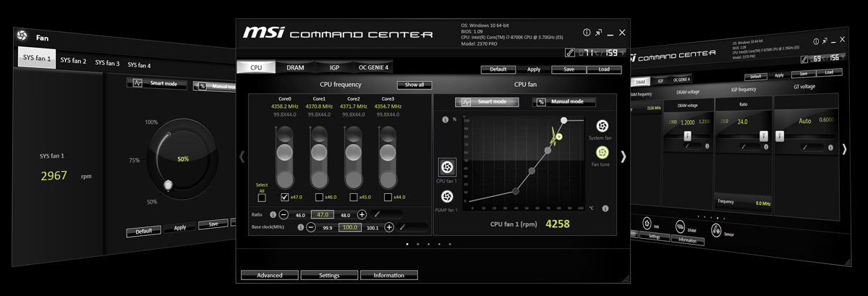Select the CPU fan 1 icon
This screenshot has width=868, height=296.
click(x=447, y=167)
